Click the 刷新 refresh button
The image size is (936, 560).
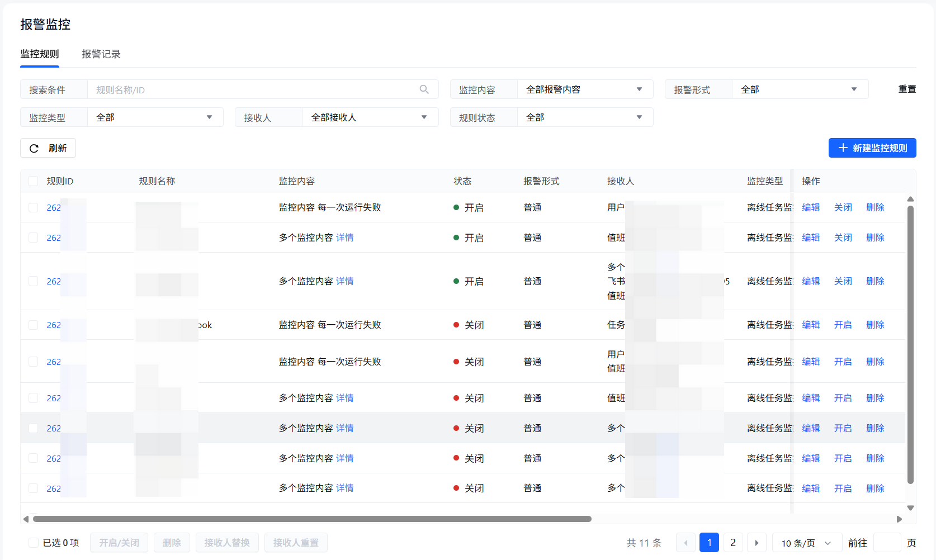point(48,148)
